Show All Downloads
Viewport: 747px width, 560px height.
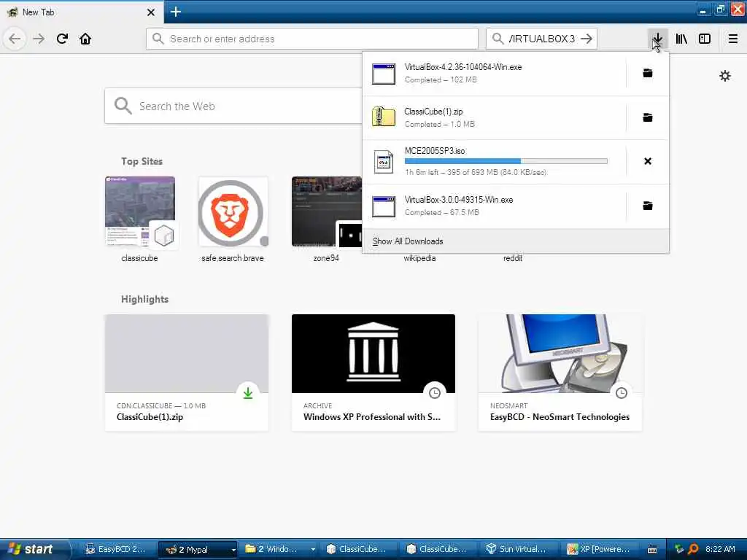516,241
